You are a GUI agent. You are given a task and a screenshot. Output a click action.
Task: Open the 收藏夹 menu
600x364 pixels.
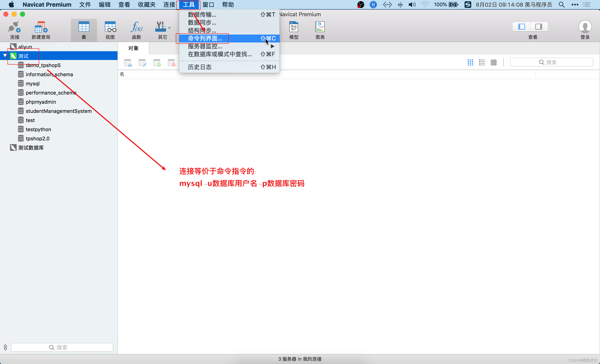pyautogui.click(x=147, y=5)
